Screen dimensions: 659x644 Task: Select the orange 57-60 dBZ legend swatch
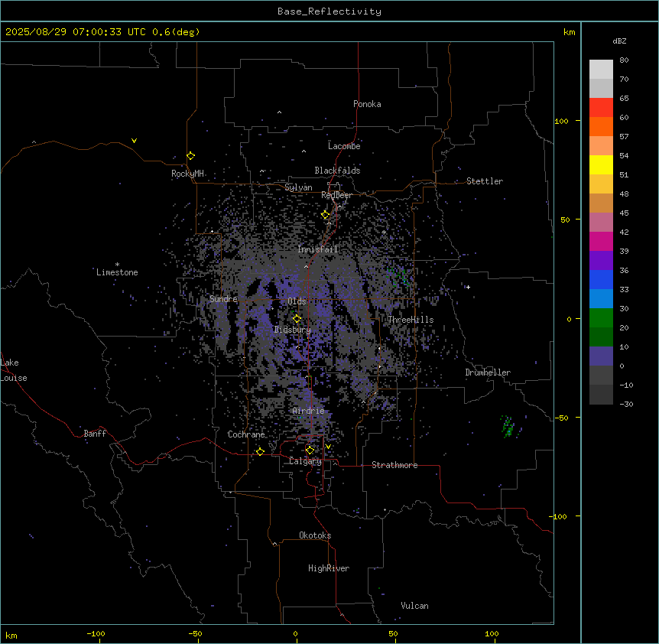tap(601, 126)
